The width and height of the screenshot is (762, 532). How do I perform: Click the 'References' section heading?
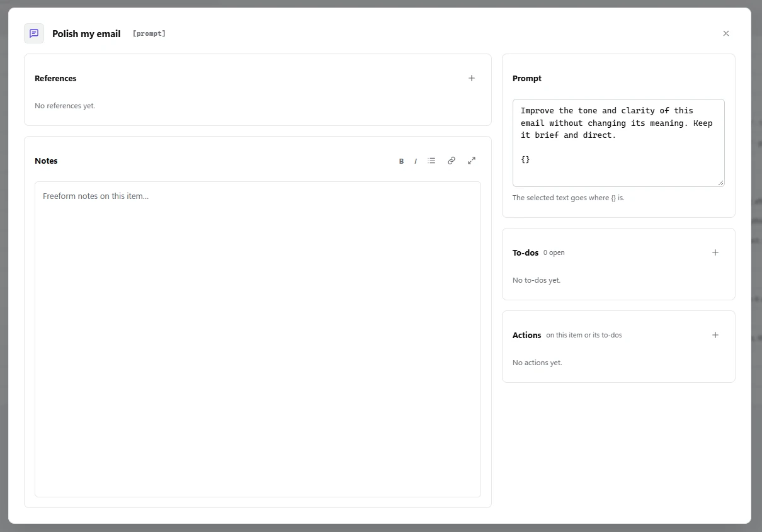(55, 79)
